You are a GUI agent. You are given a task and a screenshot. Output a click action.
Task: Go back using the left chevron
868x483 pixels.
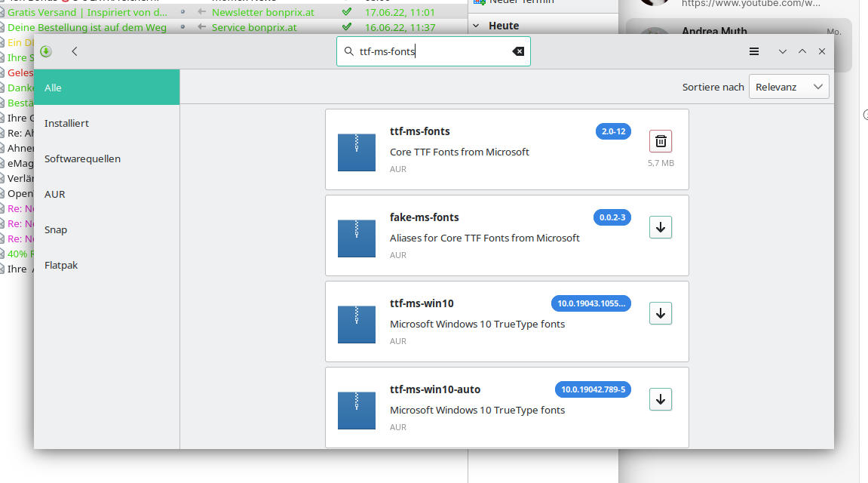75,51
